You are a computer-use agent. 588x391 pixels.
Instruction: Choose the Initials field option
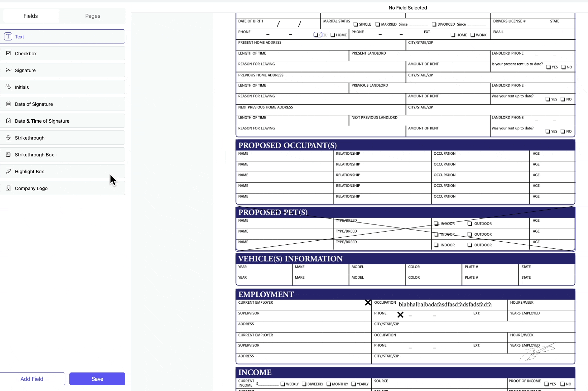tap(63, 87)
